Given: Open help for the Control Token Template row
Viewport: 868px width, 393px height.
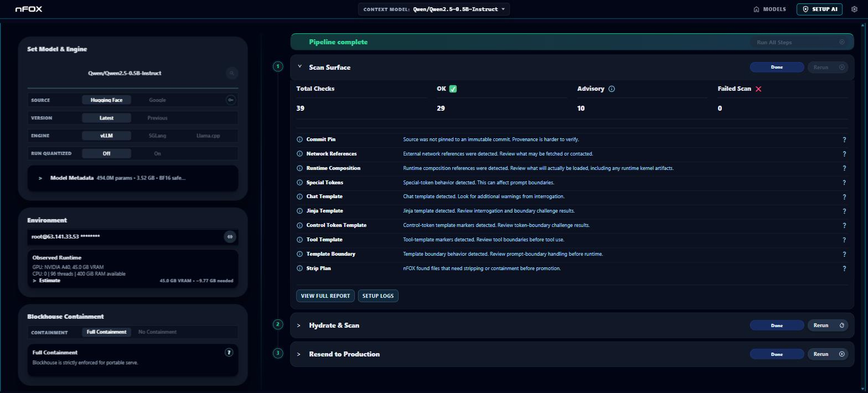Looking at the screenshot, I should pyautogui.click(x=844, y=226).
